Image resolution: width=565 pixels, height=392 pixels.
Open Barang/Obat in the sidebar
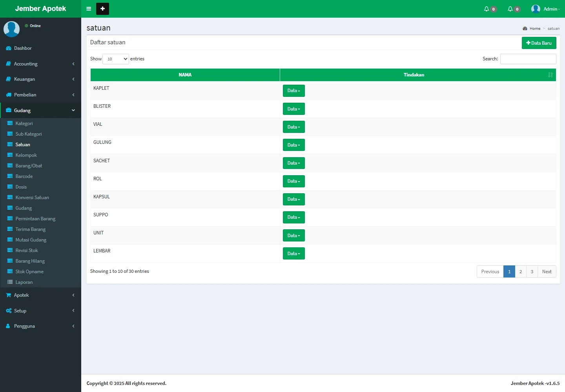(29, 166)
